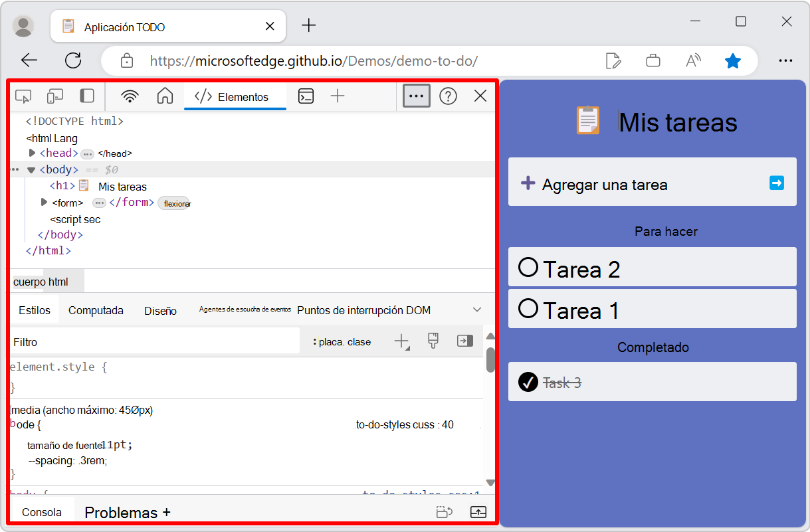
Task: Click the DevTools home icon
Action: point(165,96)
